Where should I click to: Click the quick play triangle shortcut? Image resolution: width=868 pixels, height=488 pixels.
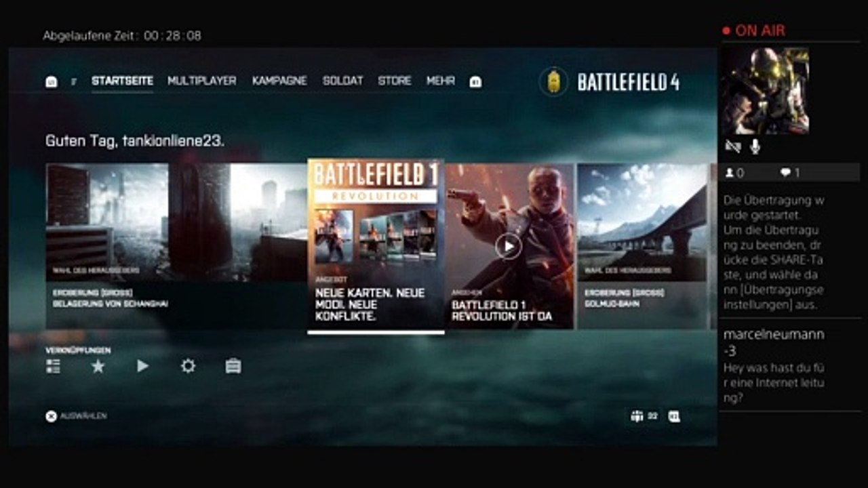tap(142, 366)
